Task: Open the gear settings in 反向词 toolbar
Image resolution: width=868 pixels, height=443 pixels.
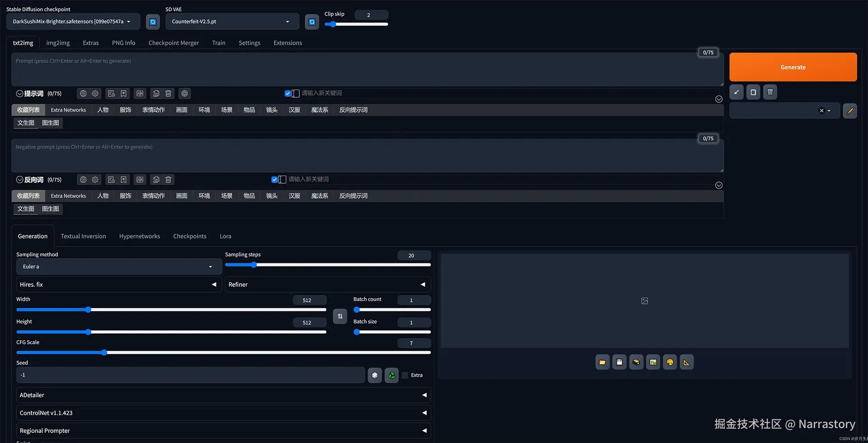Action: pyautogui.click(x=95, y=180)
